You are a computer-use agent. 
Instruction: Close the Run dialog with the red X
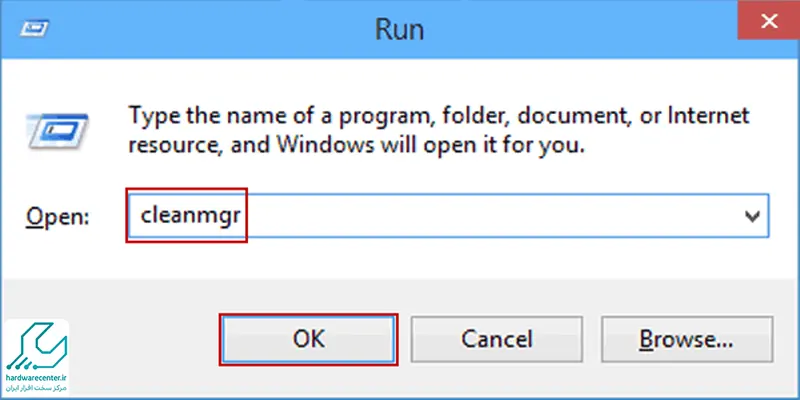[768, 22]
